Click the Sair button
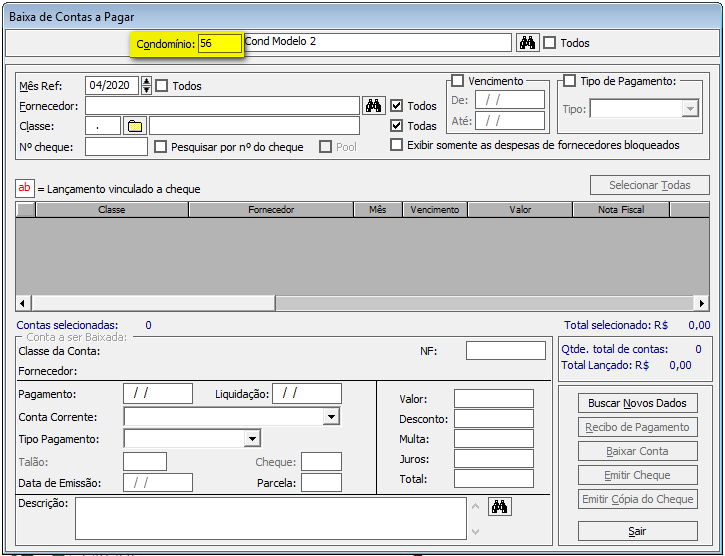Image resolution: width=725 pixels, height=556 pixels. coord(636,531)
